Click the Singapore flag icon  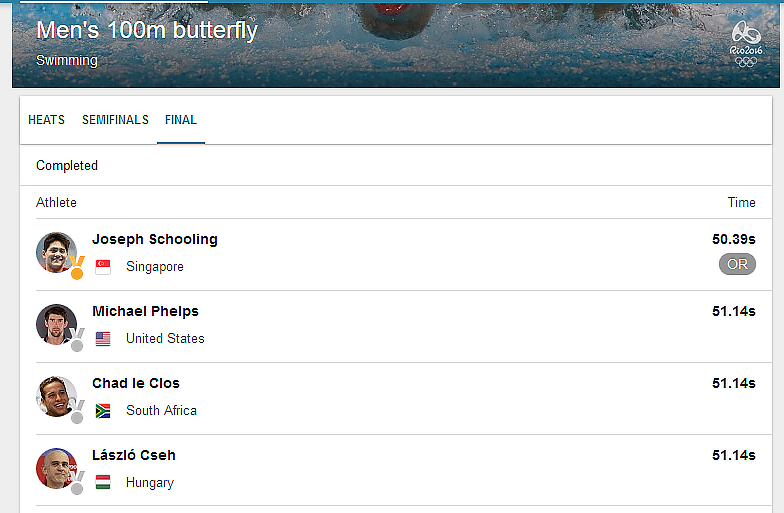coord(103,267)
